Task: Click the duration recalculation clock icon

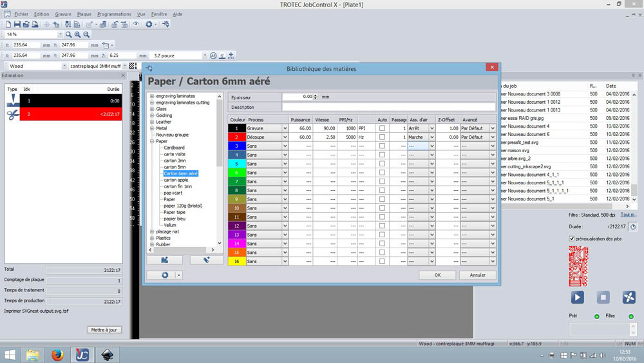Action: coord(633,226)
